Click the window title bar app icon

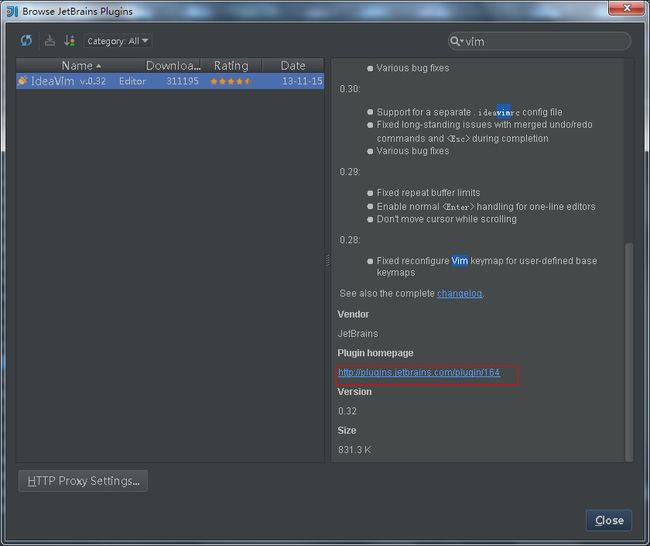click(12, 11)
